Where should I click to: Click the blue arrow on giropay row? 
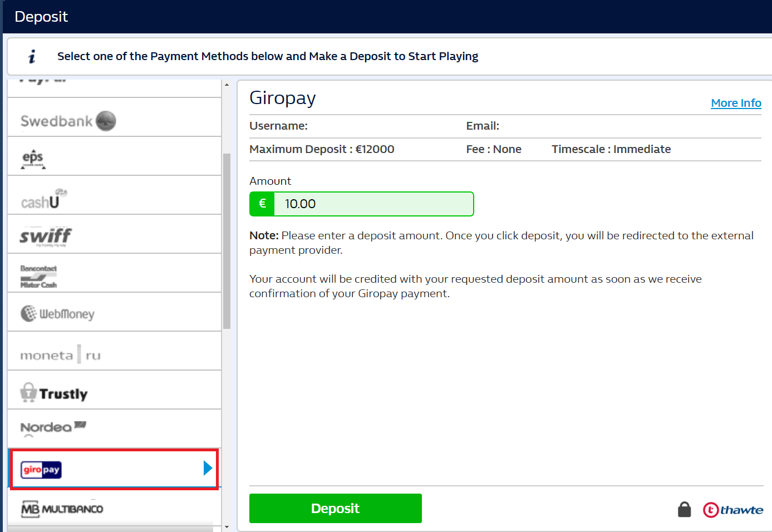pyautogui.click(x=208, y=468)
